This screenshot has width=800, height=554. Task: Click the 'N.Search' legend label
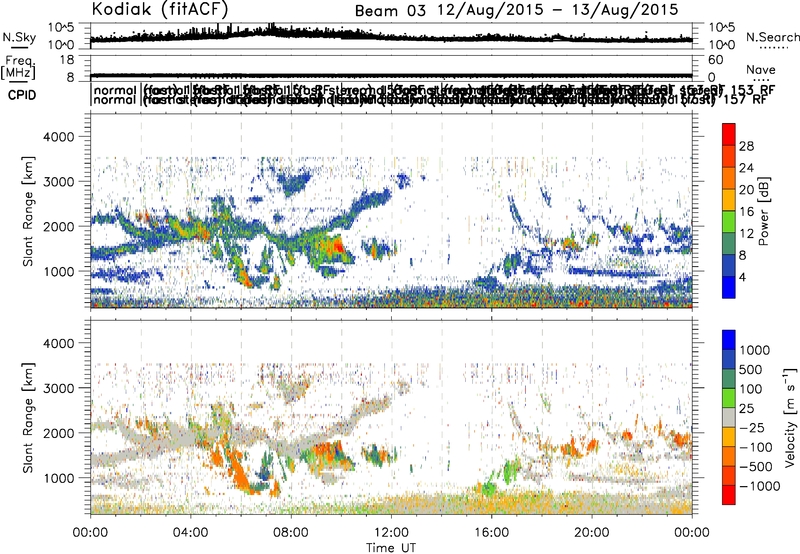coord(772,37)
